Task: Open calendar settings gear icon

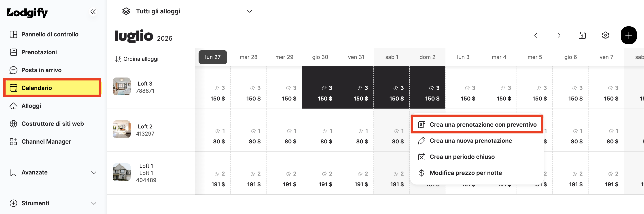Action: [605, 35]
